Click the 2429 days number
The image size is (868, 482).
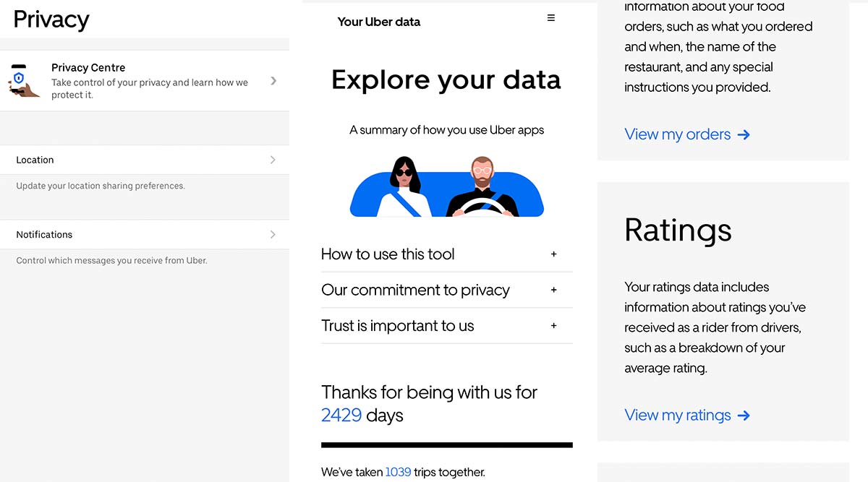click(x=341, y=416)
